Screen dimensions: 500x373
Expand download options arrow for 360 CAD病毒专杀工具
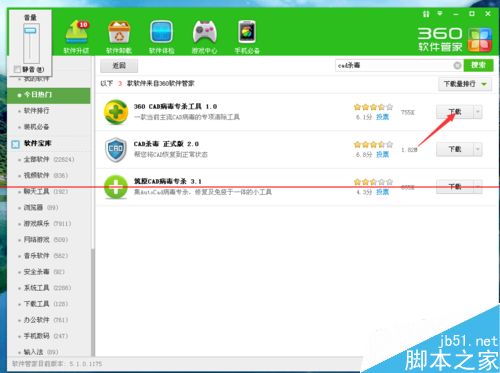(x=478, y=112)
